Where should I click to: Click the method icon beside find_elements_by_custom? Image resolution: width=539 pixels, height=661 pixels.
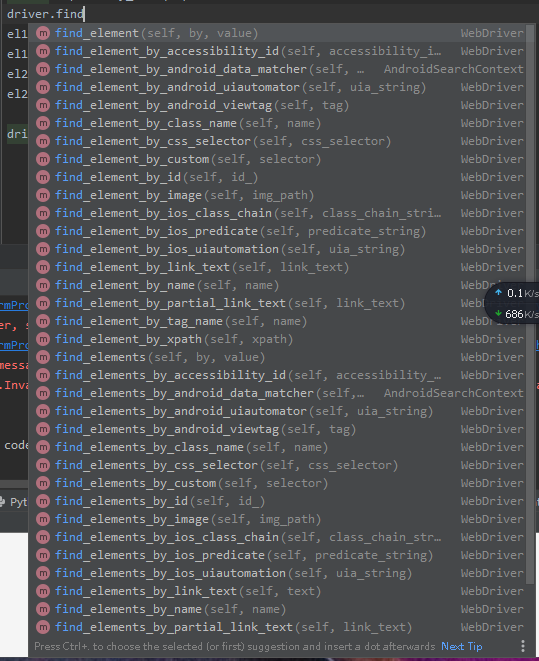tap(43, 483)
